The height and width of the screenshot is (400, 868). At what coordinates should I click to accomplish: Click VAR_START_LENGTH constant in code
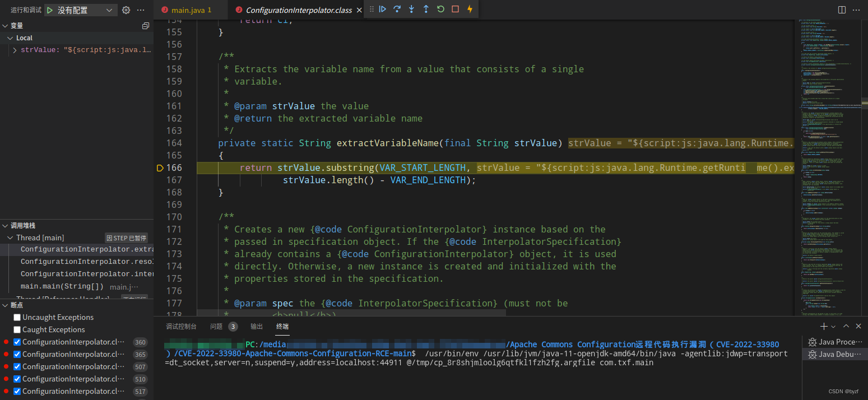423,168
